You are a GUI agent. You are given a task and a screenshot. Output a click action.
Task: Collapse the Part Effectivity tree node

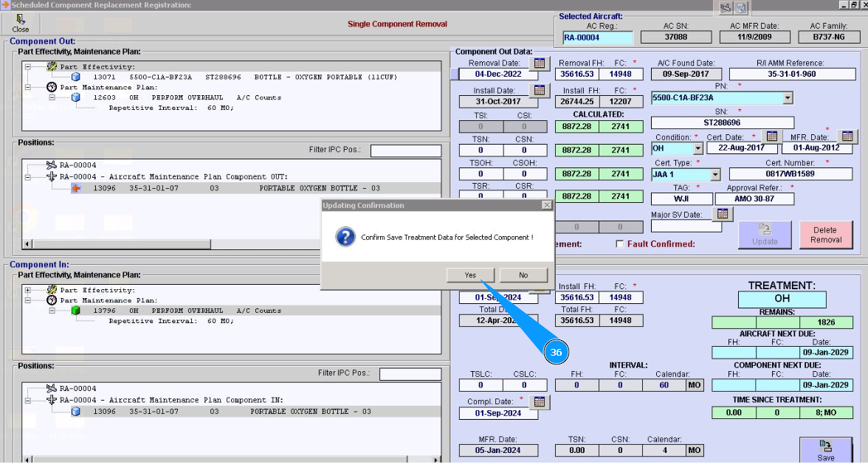tap(28, 66)
